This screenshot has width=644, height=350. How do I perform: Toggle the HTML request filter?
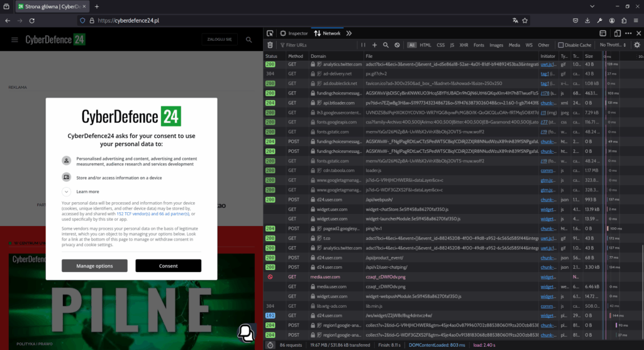(425, 45)
